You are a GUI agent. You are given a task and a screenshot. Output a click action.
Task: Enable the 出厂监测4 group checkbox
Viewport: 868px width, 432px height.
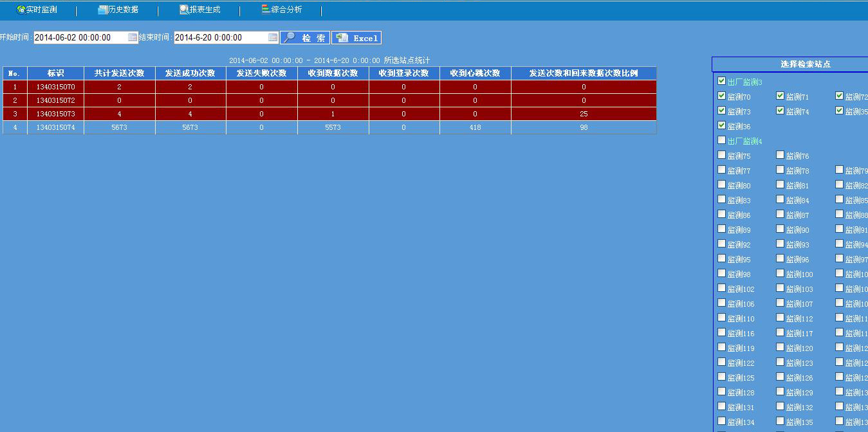721,140
